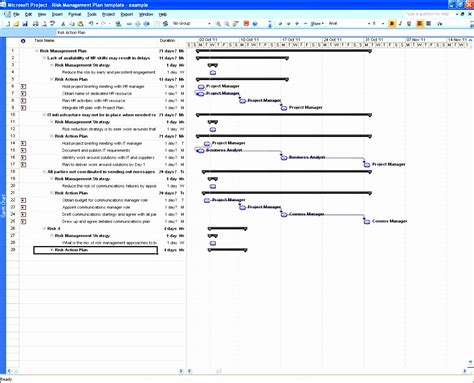Open the Report menu
Viewport: 474px width, 383px height.
tap(127, 14)
